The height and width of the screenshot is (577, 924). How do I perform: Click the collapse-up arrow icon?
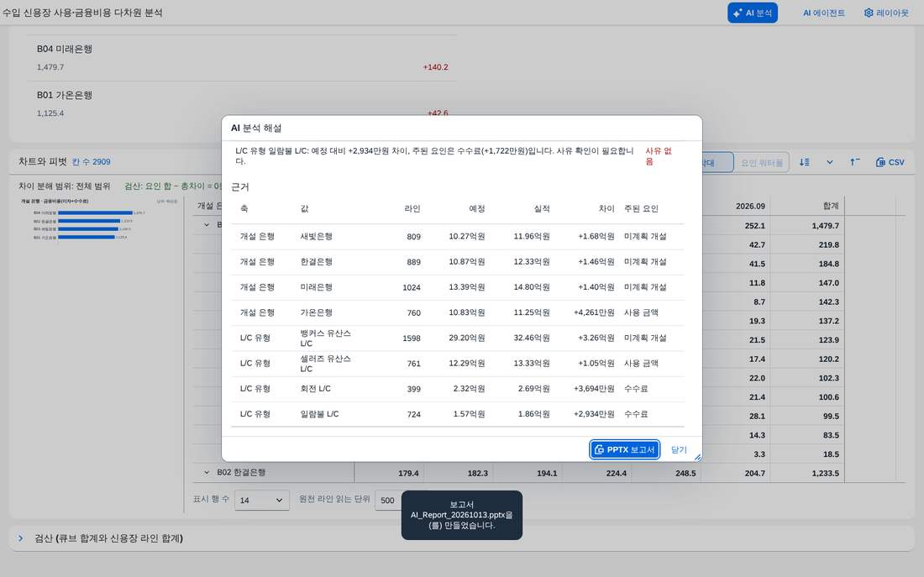(x=854, y=162)
